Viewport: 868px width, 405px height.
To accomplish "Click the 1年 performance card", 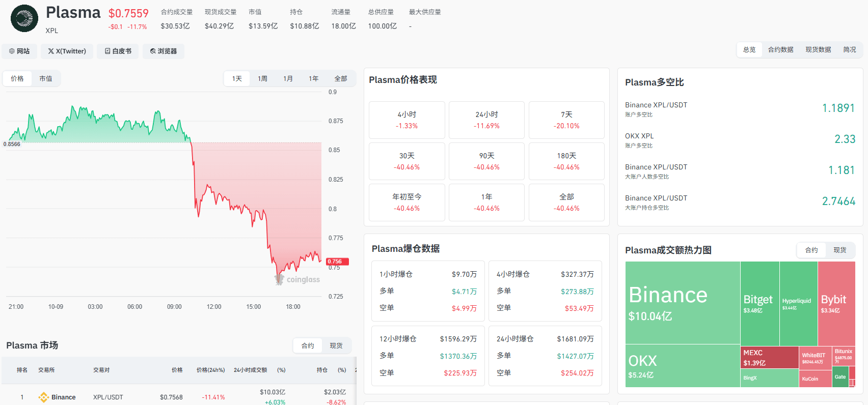I will tap(486, 202).
